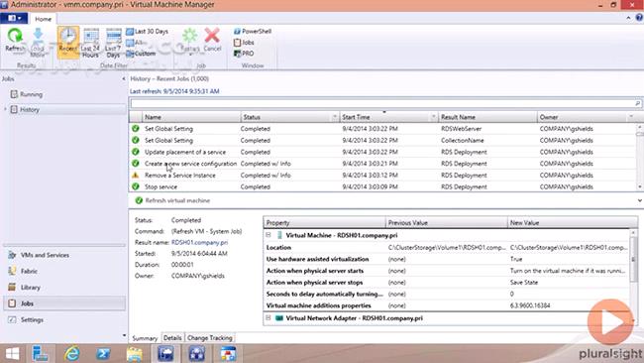Viewport: 644px width, 363px height.
Task: Collapse the Refresh virtual machine details pane
Action: pos(639,200)
